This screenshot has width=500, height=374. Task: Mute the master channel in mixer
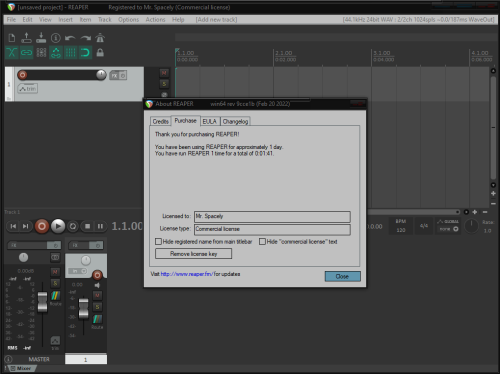55,272
